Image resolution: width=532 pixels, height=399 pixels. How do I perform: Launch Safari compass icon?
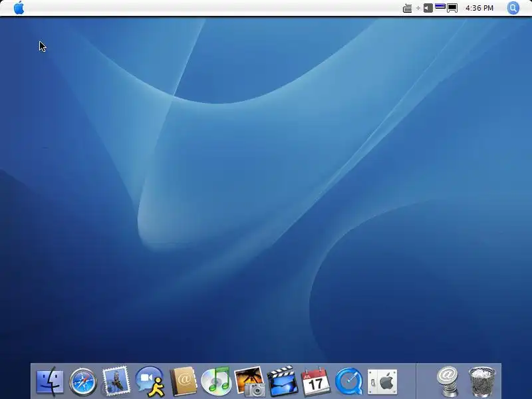tap(82, 382)
